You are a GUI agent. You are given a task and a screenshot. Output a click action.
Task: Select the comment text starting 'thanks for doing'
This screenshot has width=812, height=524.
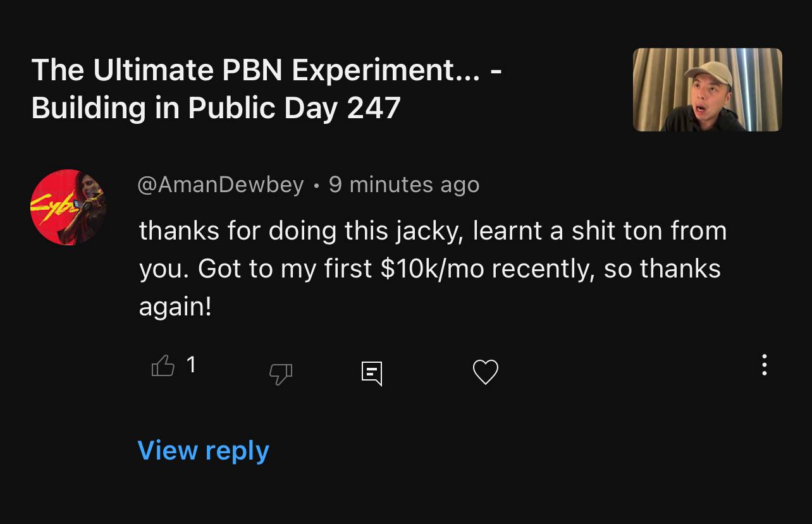click(433, 269)
